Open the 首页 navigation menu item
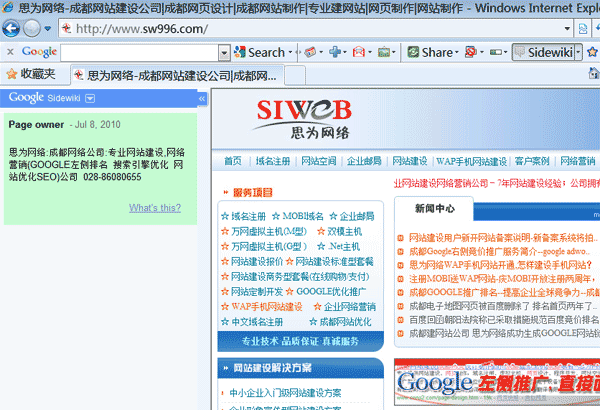Screen dimensions: 600x410 coord(232,161)
